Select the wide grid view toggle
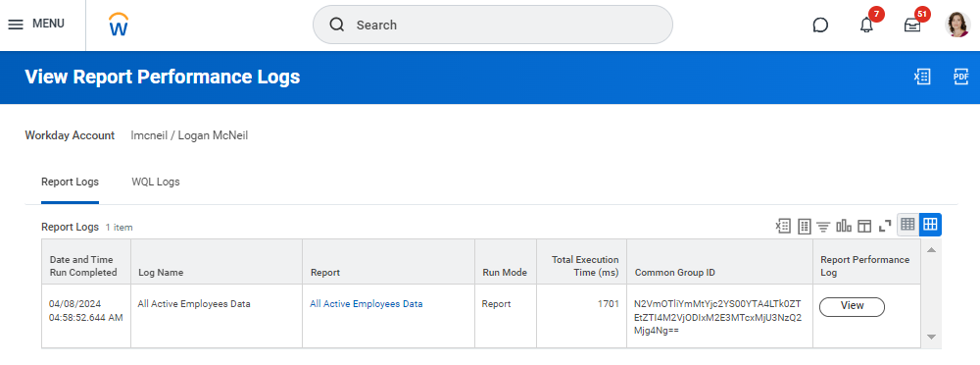The height and width of the screenshot is (365, 980). tap(930, 224)
